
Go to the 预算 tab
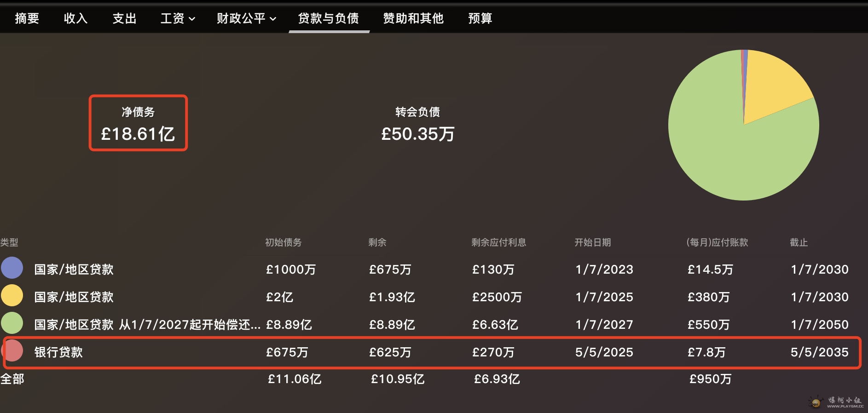pos(480,18)
